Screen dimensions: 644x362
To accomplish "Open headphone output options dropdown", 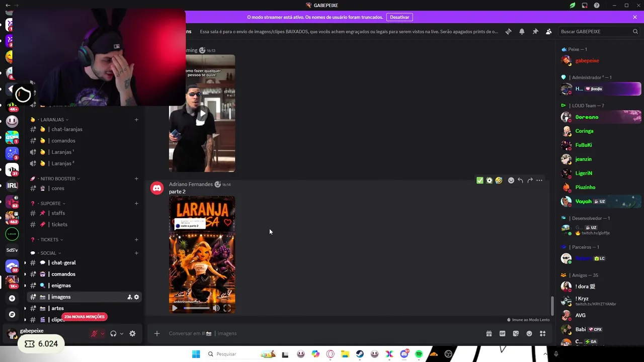I will (122, 333).
